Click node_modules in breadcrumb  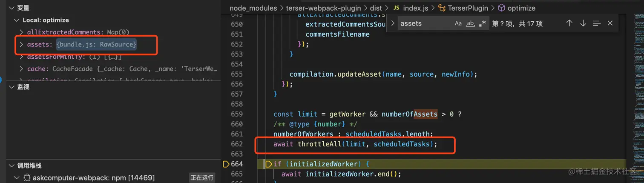click(253, 8)
